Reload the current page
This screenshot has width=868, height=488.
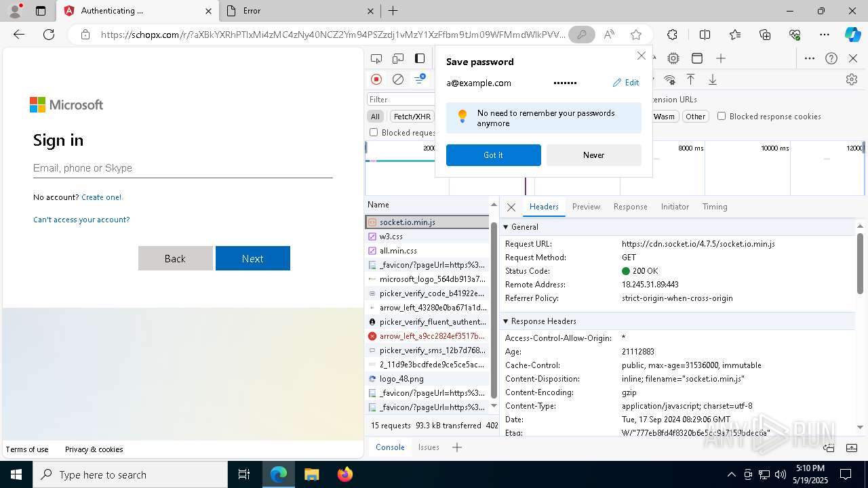[x=49, y=35]
